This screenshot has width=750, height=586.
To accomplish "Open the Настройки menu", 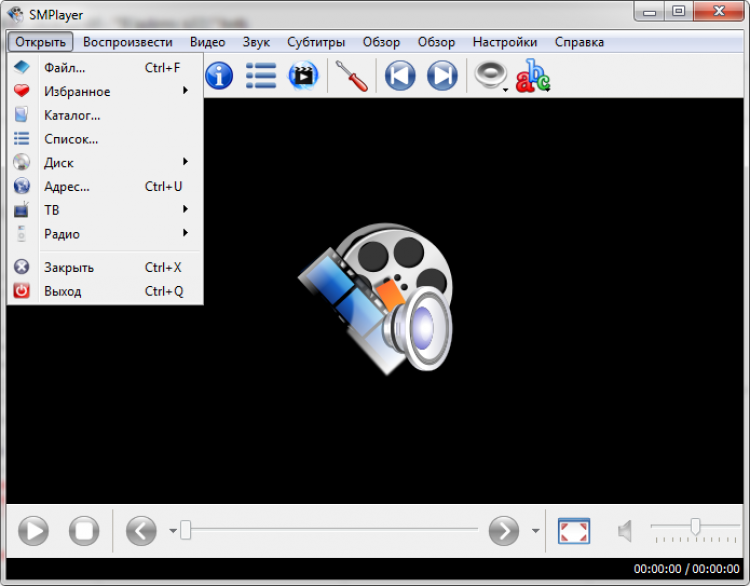I will click(505, 42).
